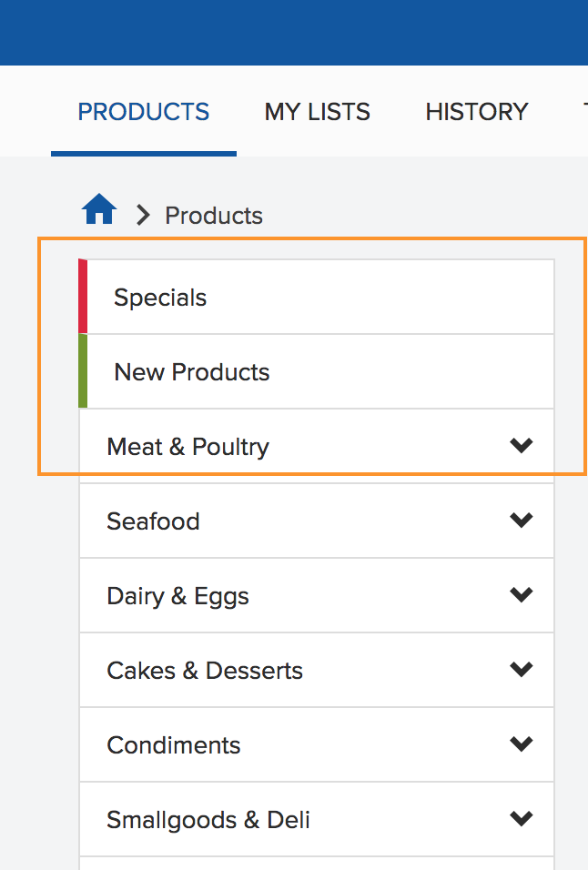
Task: Click the Smallgoods & Deli chevron arrow
Action: [x=521, y=819]
